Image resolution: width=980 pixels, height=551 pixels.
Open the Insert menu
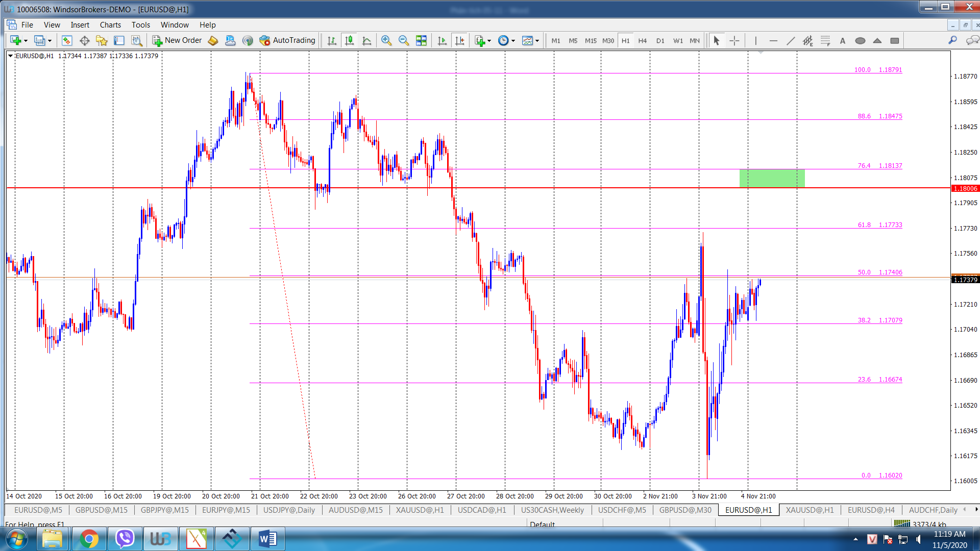coord(80,25)
